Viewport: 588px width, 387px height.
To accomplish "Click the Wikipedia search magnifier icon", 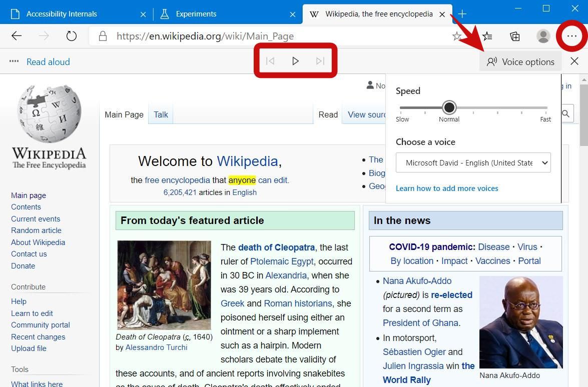I will pos(565,113).
